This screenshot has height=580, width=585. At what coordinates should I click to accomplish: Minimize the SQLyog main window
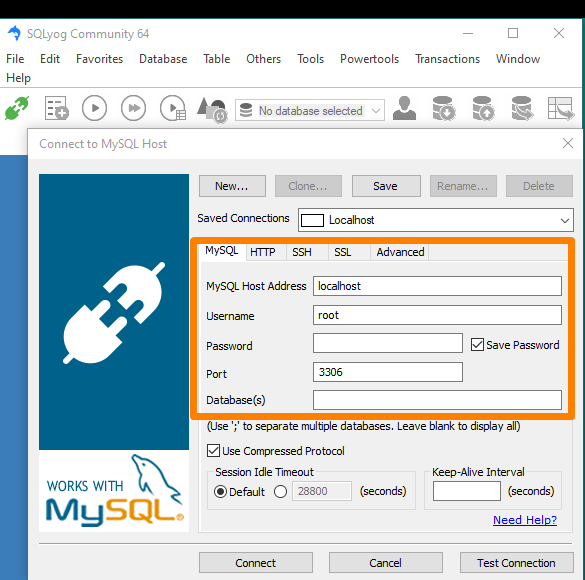[x=467, y=33]
